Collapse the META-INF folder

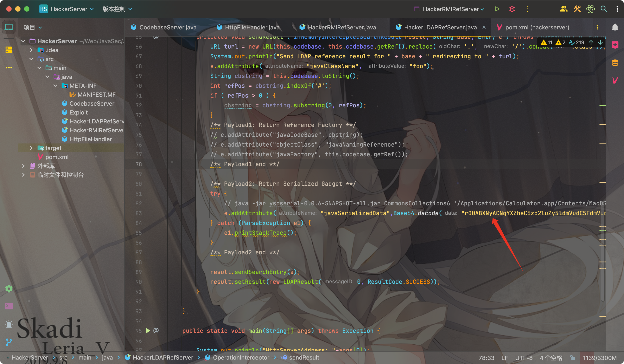tap(55, 86)
